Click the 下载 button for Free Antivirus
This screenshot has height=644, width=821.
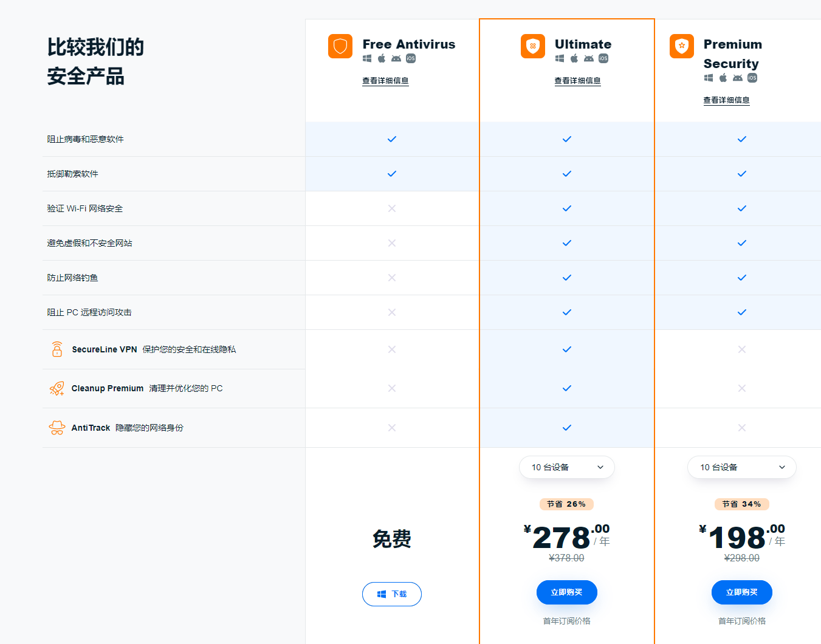click(392, 594)
